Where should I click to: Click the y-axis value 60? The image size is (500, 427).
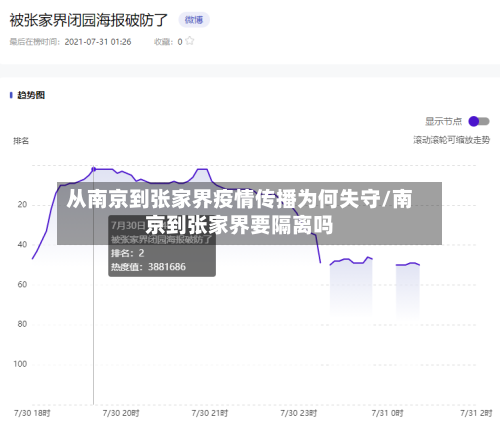click(x=22, y=284)
